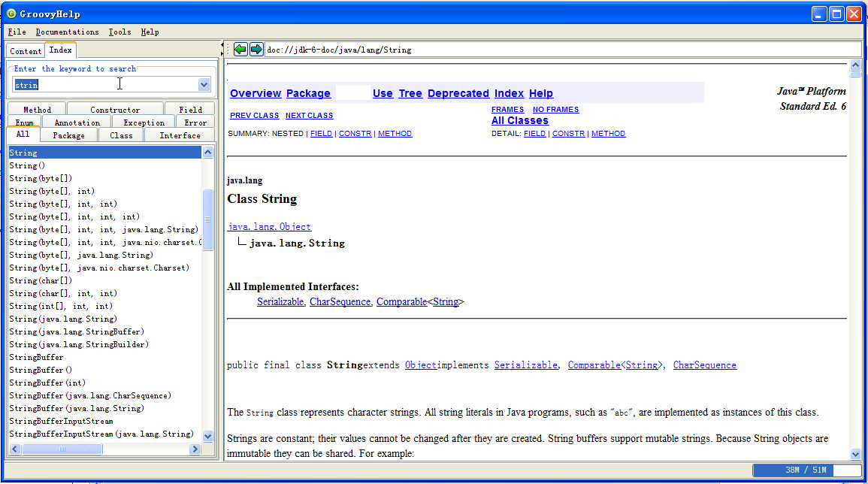This screenshot has width=868, height=484.
Task: Click the keyword search input field
Action: (x=105, y=85)
